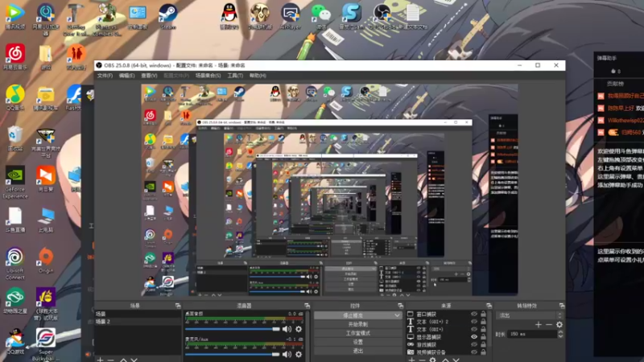Float the 转场特效 dock panel
Screen dimensions: 644x362
pos(561,306)
